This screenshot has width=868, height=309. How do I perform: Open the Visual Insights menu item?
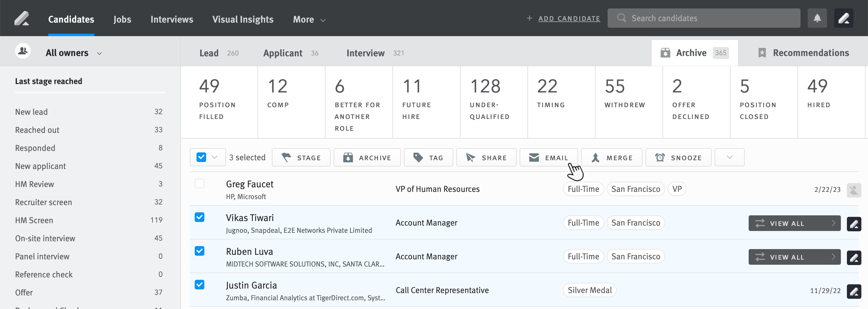(x=243, y=19)
